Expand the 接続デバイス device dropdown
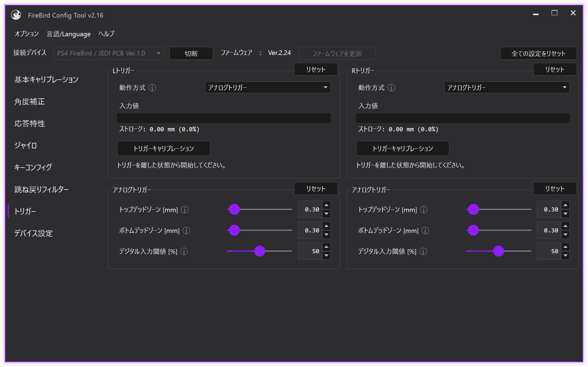This screenshot has height=367, width=588. point(109,53)
